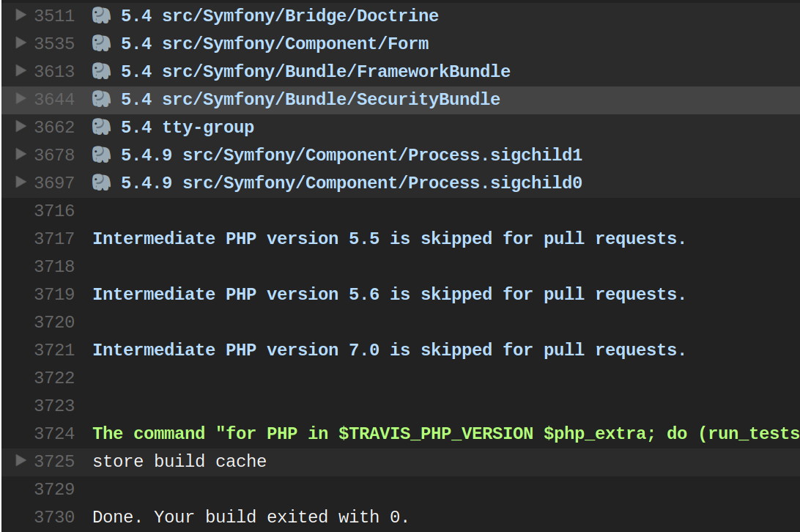The height and width of the screenshot is (532, 800).
Task: Expand fold arrow at line 3535
Action: click(21, 43)
